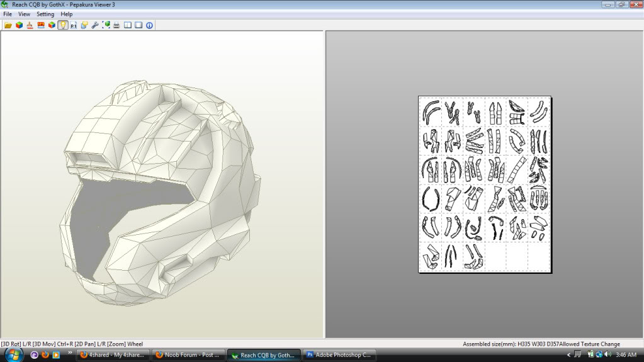Expand the quick launch overflow chevron

(70, 353)
